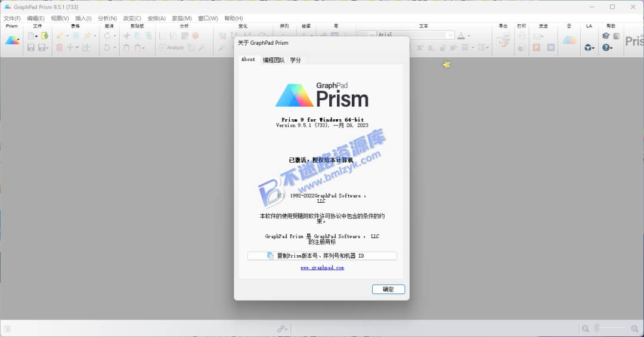Click the red circle analysis icon
Viewport: 644px width, 337px height.
coord(196,36)
